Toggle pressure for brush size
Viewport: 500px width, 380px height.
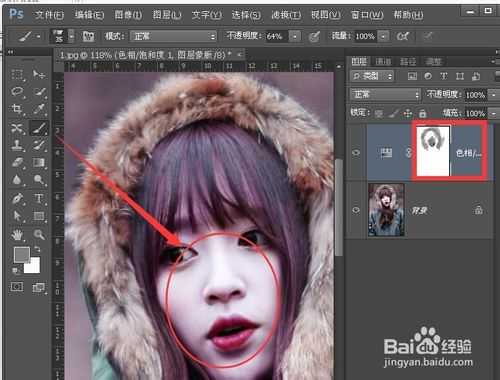coord(428,36)
